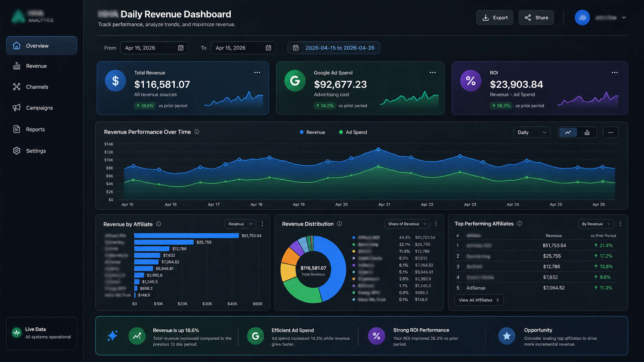This screenshot has height=362, width=644.
Task: Show info for Revenue by Affiliate
Action: coord(159,224)
